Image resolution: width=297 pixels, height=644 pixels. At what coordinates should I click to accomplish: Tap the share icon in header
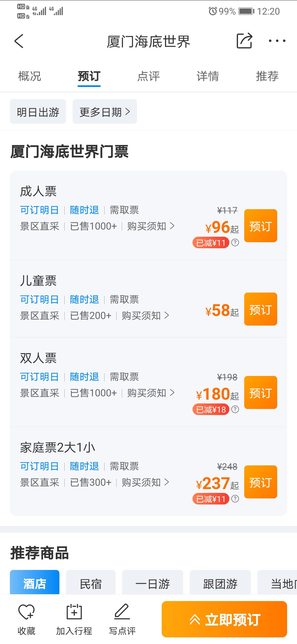[244, 41]
